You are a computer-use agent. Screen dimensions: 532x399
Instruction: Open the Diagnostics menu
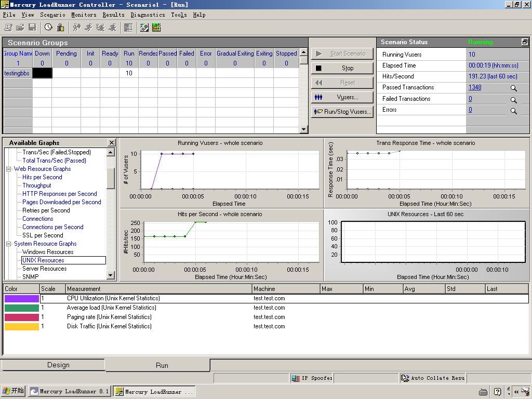point(148,15)
